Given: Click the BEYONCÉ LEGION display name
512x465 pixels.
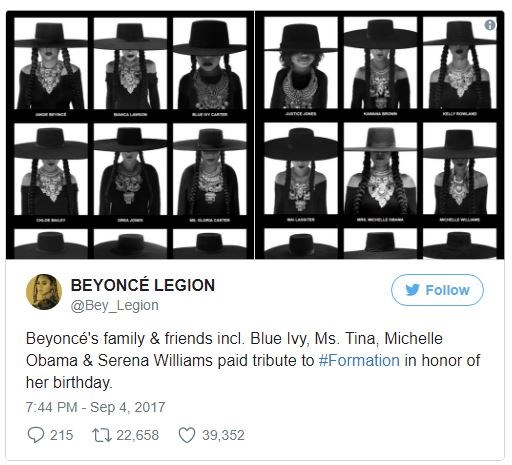Looking at the screenshot, I should click(x=143, y=285).
